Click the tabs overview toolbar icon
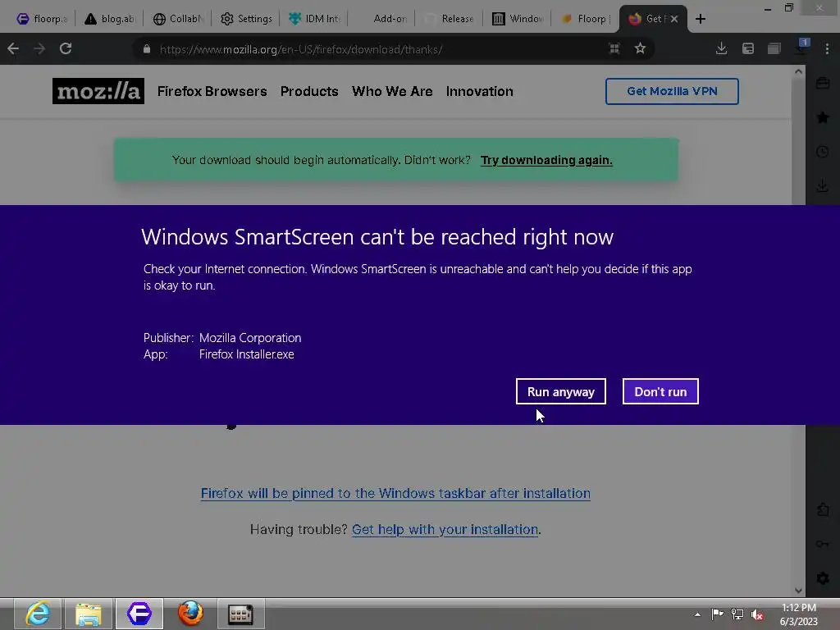 point(774,48)
